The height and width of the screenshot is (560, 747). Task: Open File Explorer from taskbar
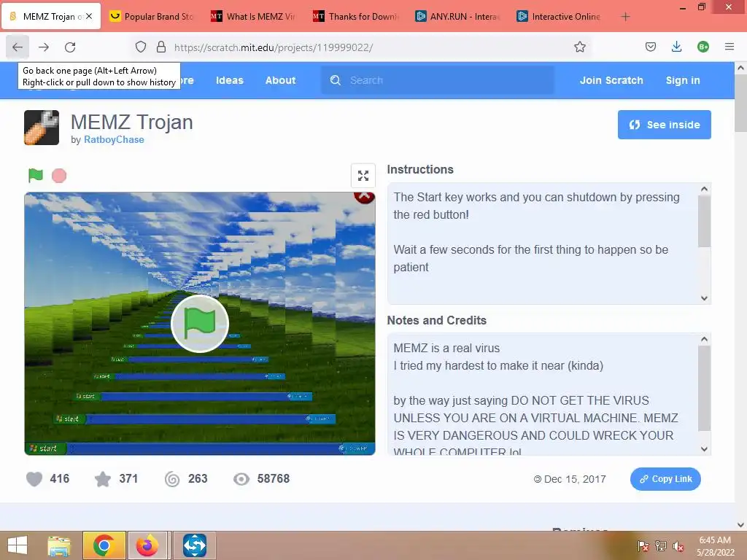coord(59,545)
